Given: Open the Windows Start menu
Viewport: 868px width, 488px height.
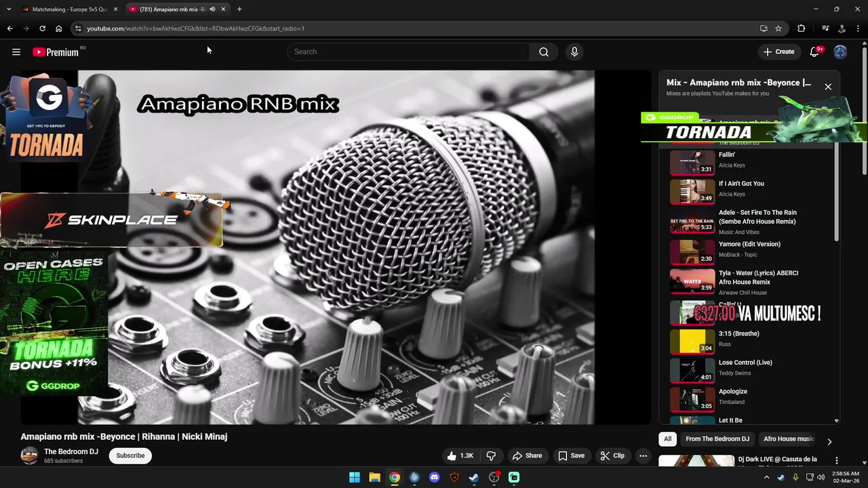Looking at the screenshot, I should pyautogui.click(x=355, y=477).
